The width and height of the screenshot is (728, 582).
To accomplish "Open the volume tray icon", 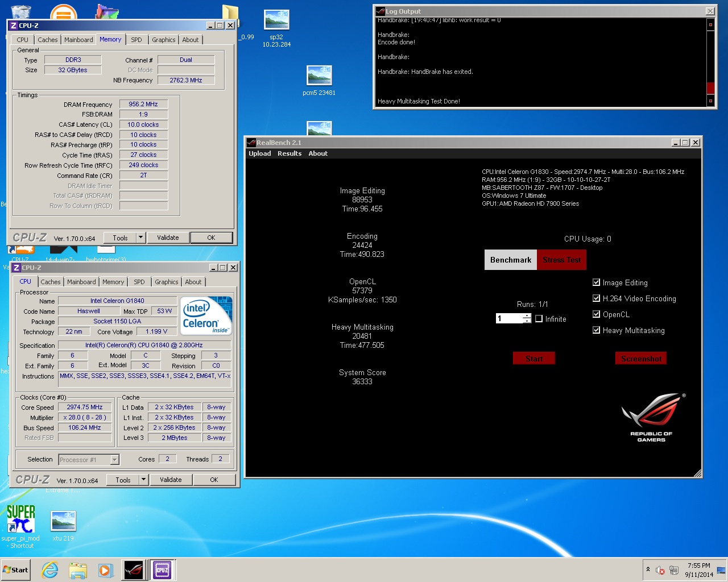I will pyautogui.click(x=660, y=570).
